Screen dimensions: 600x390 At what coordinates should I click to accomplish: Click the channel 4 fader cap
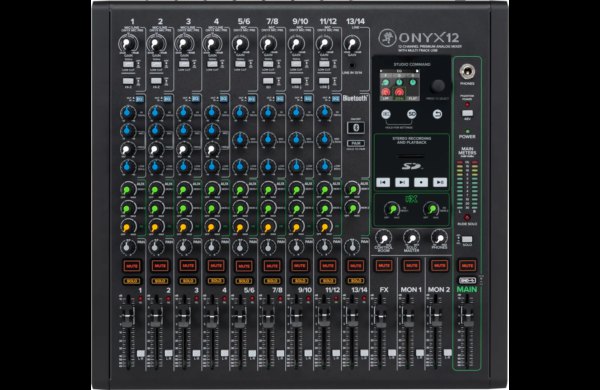click(212, 317)
